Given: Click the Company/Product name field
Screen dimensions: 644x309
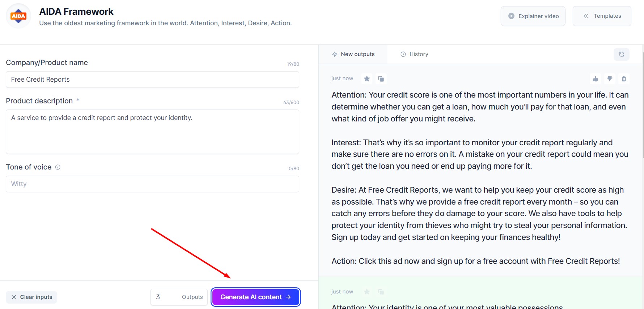Looking at the screenshot, I should (x=152, y=80).
